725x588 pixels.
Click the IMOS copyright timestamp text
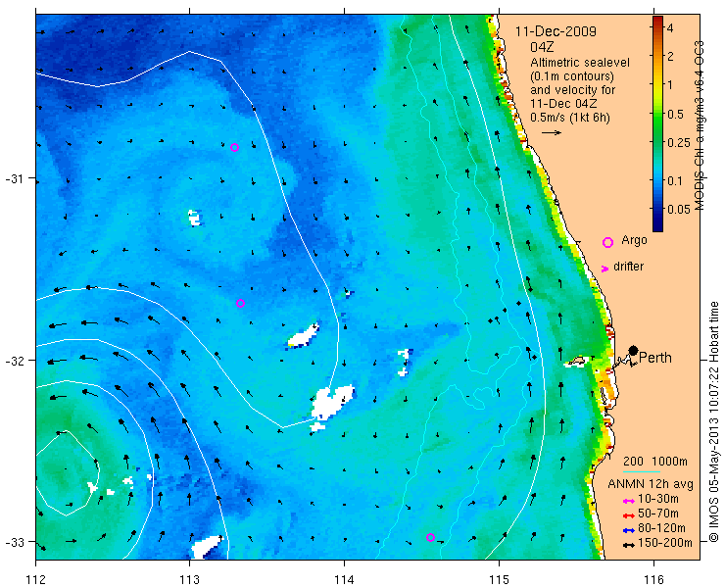tap(714, 422)
